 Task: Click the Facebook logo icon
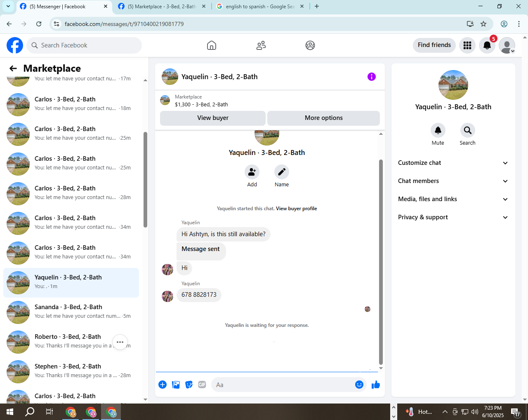tap(15, 45)
